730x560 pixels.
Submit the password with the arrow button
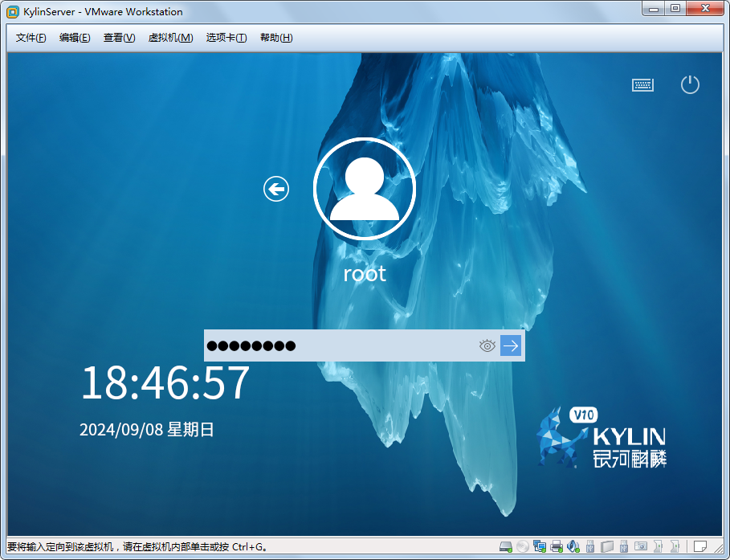pyautogui.click(x=511, y=345)
